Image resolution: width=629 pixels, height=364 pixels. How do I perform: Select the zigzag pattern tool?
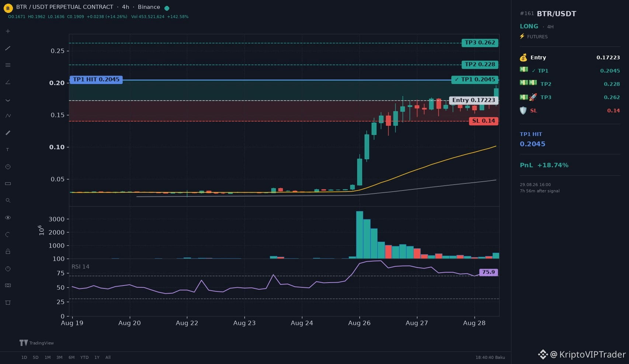8,116
